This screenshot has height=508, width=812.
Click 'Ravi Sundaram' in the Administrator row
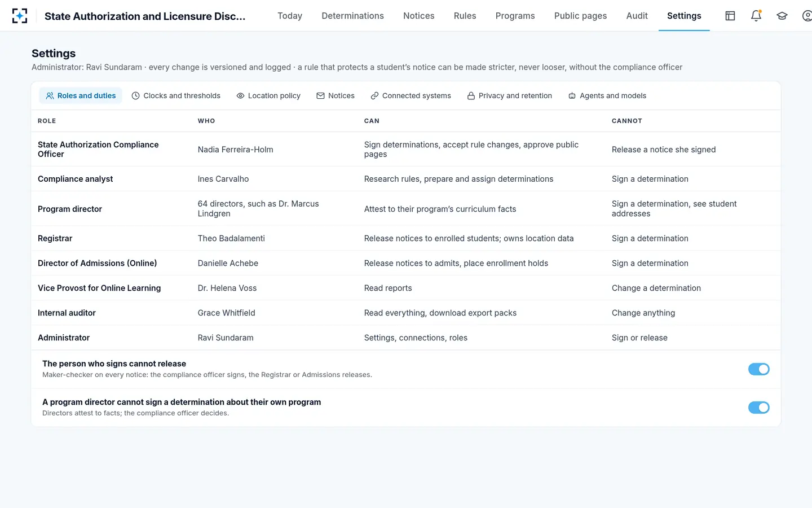[226, 338]
